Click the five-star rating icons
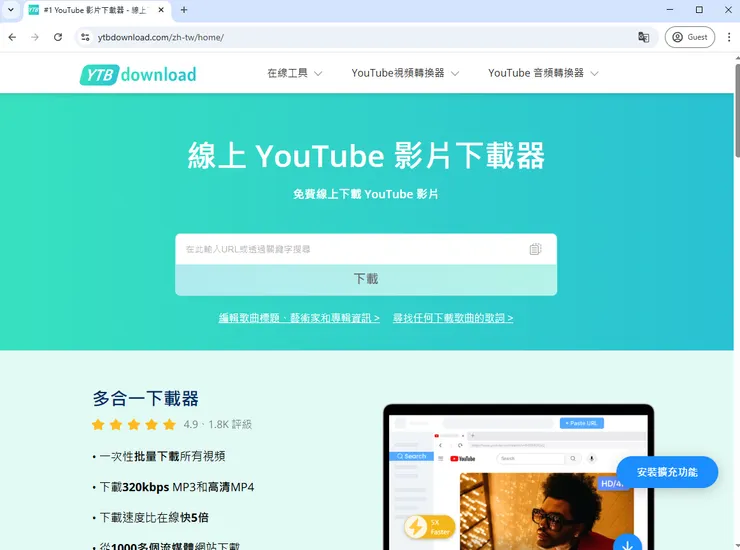The width and height of the screenshot is (740, 550). pyautogui.click(x=134, y=424)
